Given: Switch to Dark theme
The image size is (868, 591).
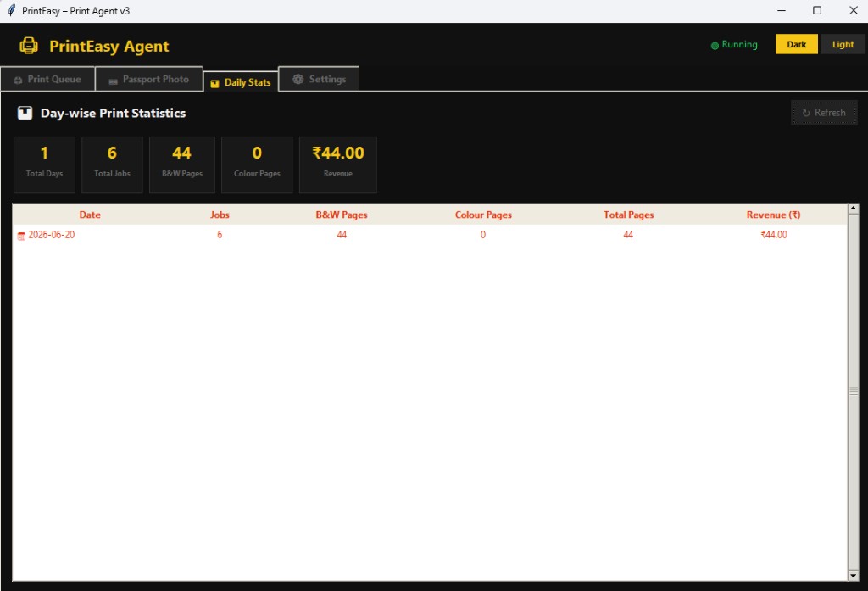Looking at the screenshot, I should coord(796,44).
